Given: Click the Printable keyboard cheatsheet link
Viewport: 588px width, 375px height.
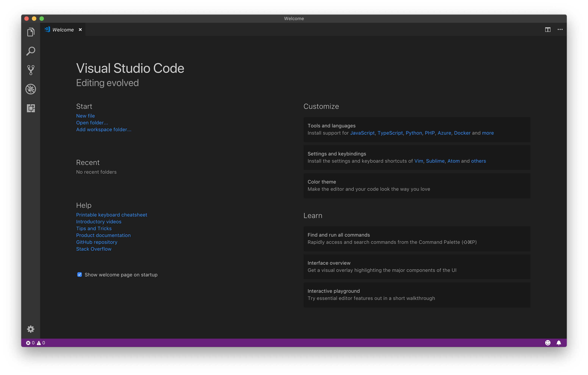Looking at the screenshot, I should tap(112, 215).
